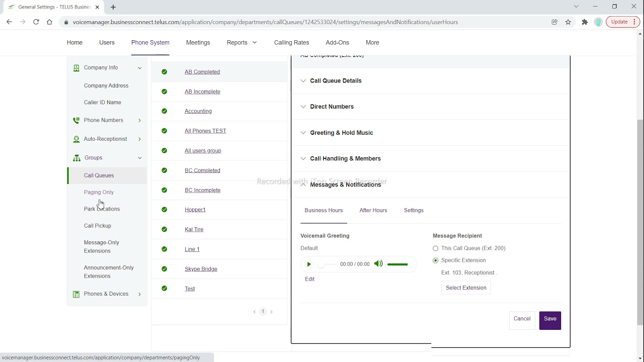The width and height of the screenshot is (644, 362).
Task: Expand the Phone Numbers sidebar group
Action: (139, 120)
